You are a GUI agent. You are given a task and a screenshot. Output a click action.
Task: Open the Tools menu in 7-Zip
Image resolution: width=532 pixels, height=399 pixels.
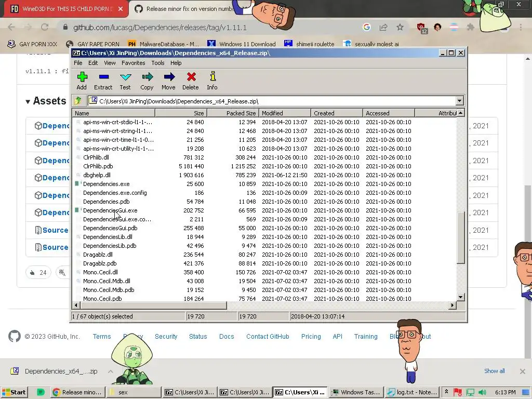pyautogui.click(x=158, y=63)
